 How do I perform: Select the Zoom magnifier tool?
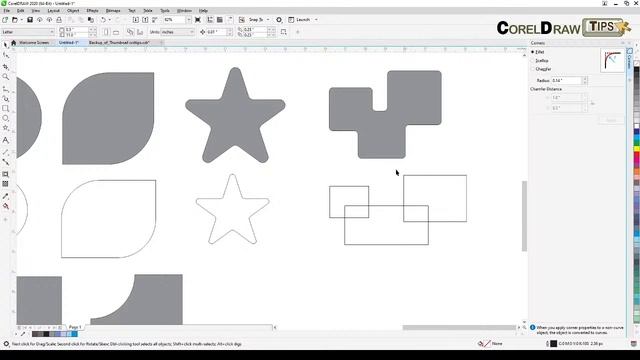6,77
